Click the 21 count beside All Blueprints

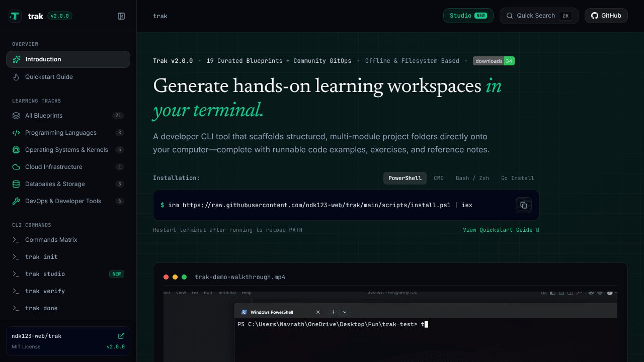click(118, 116)
